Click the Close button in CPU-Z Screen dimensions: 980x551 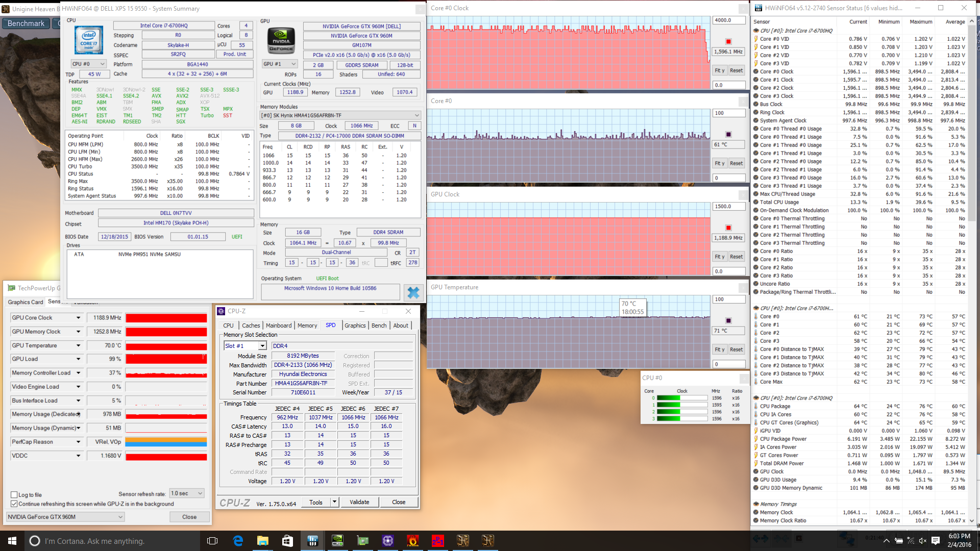399,502
